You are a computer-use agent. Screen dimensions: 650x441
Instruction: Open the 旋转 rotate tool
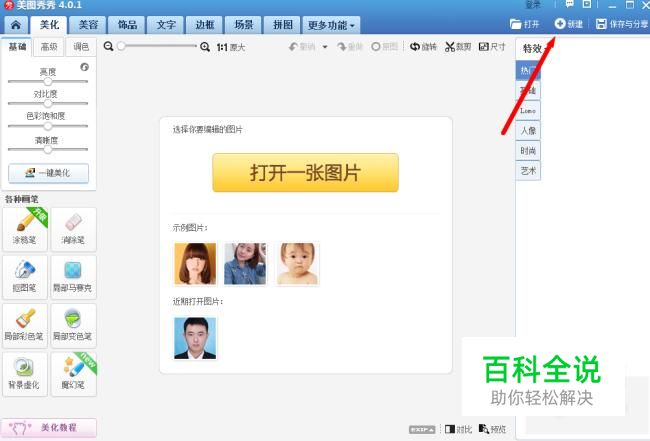(423, 47)
